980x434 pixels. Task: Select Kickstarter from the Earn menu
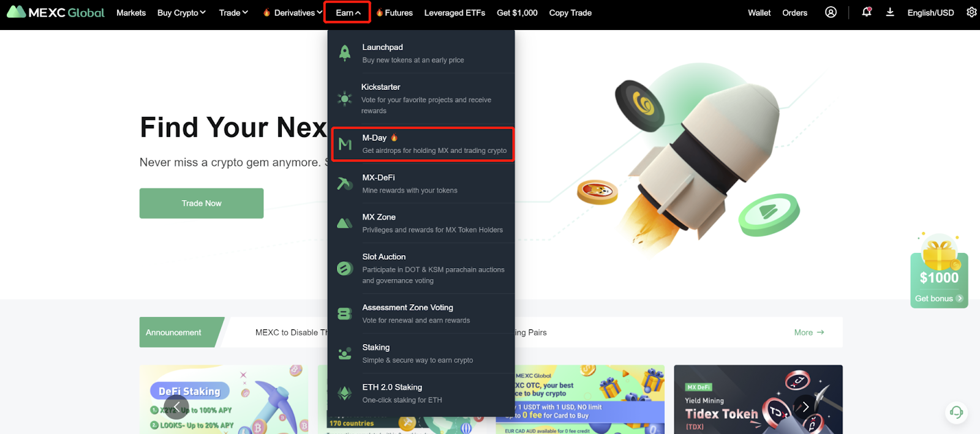coord(421,99)
